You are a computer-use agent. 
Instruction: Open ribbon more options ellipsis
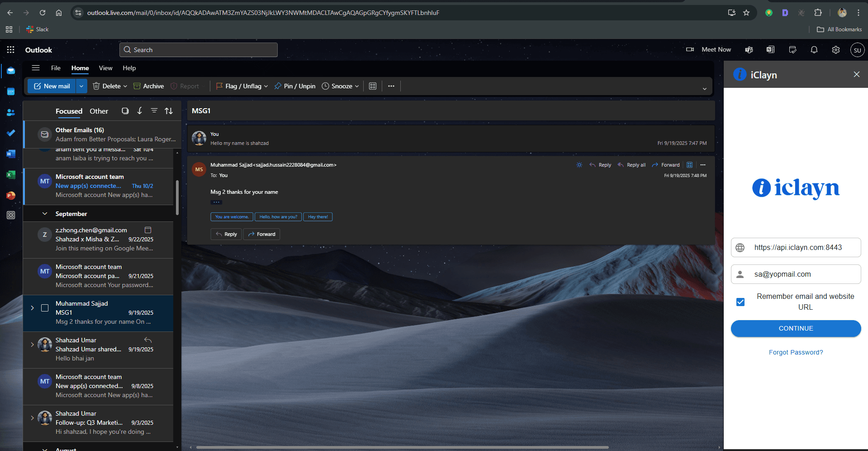(x=391, y=86)
